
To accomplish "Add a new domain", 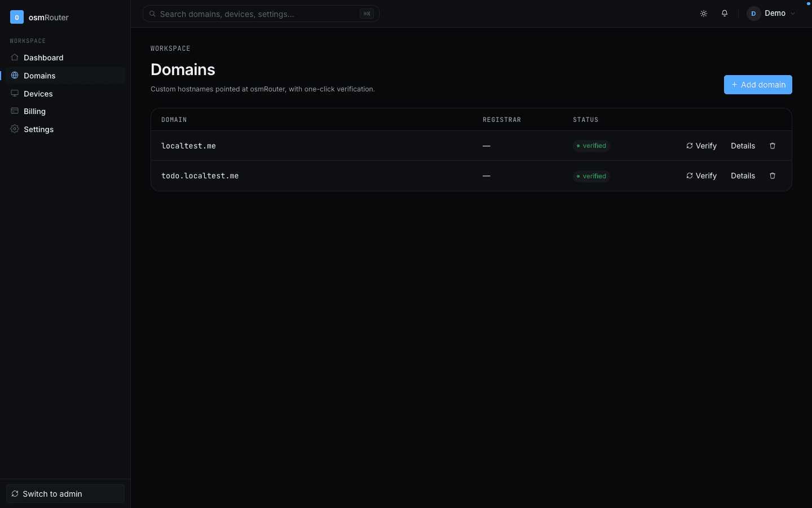I will tap(758, 85).
